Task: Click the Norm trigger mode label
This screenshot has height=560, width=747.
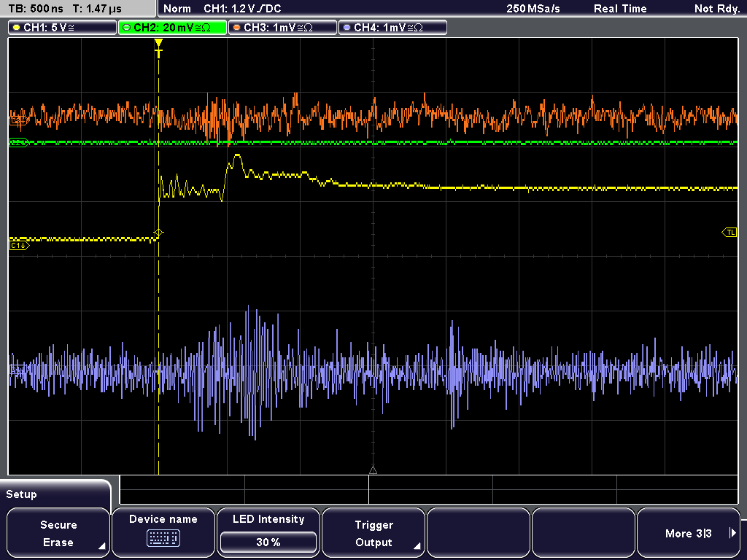Action: 177,9
